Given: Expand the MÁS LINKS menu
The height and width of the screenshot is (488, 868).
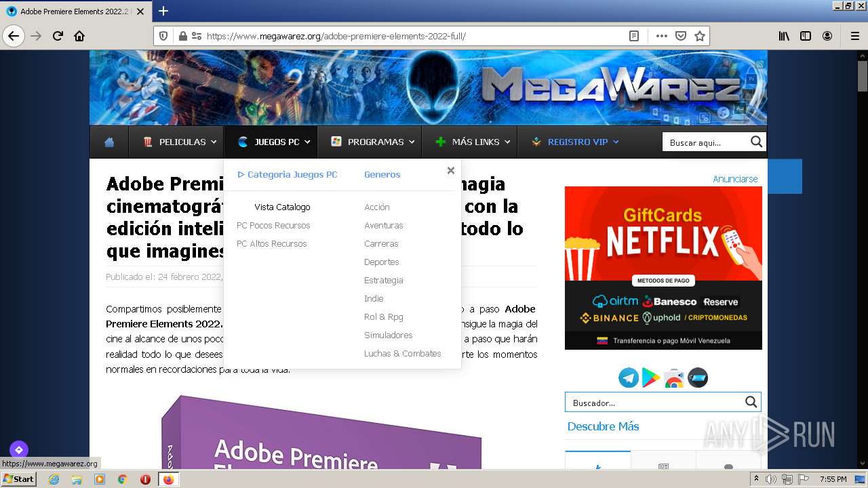Looking at the screenshot, I should pyautogui.click(x=469, y=142).
